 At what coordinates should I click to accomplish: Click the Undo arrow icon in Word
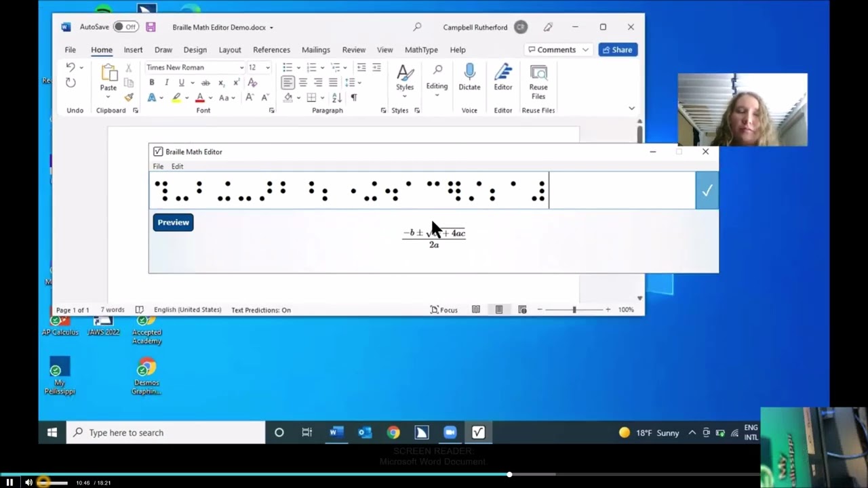70,67
